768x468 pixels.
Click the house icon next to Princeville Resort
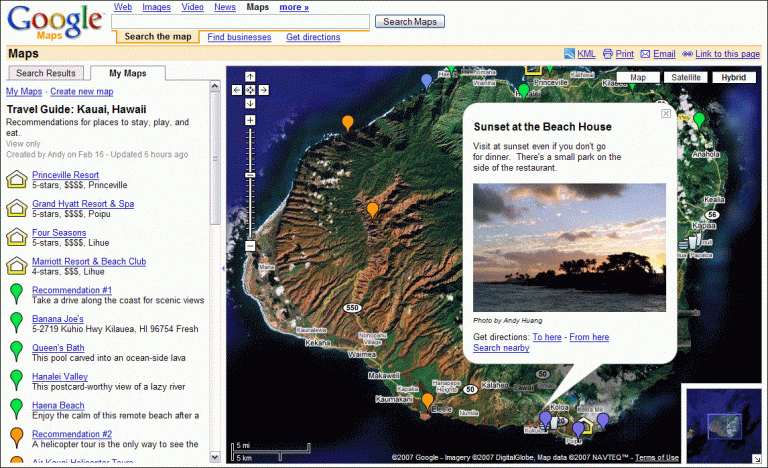coord(17,179)
